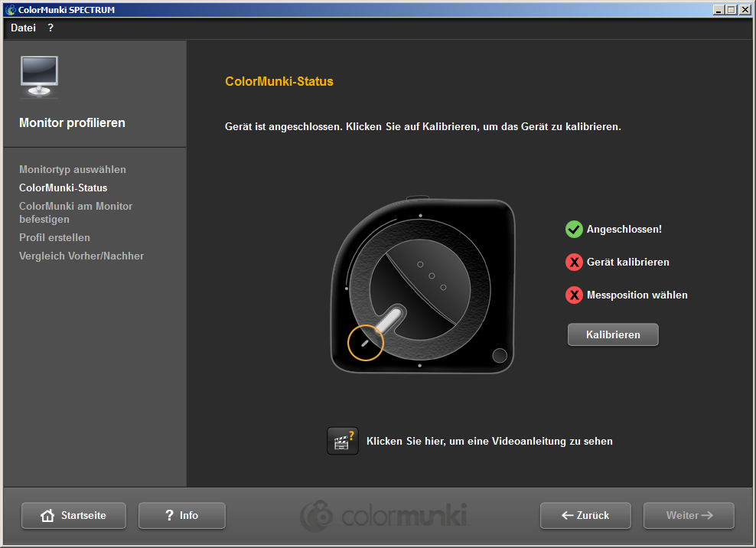Click the green Angeschlossen checkmark icon
756x548 pixels.
point(574,229)
